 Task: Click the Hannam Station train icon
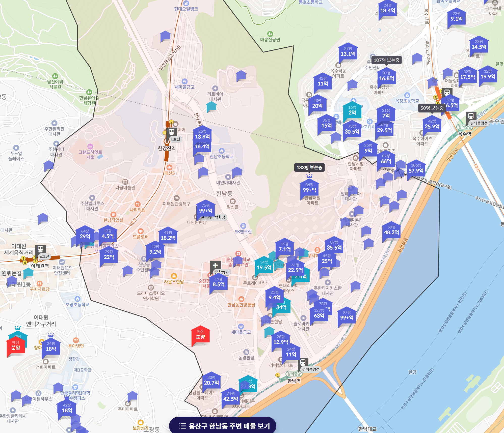click(303, 362)
